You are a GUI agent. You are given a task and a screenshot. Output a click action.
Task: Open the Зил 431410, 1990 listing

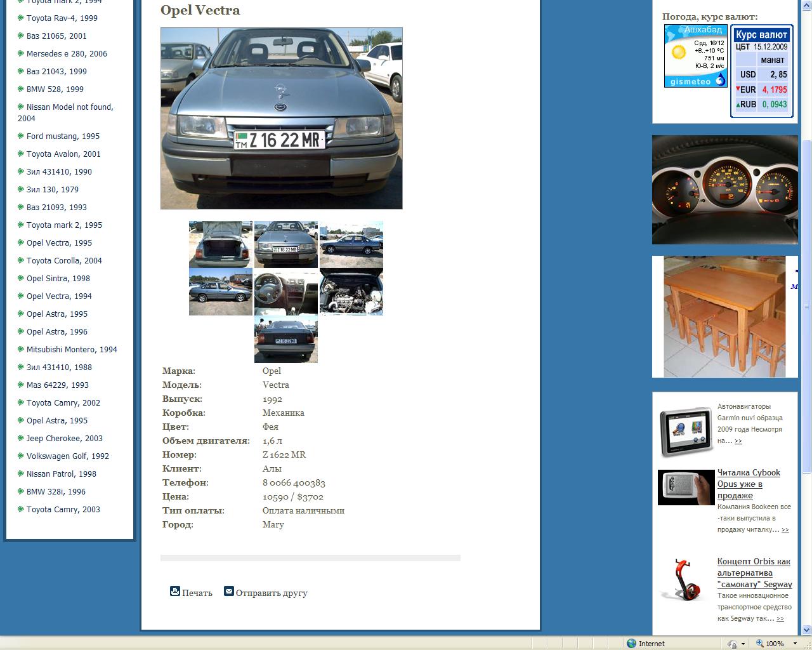[59, 171]
